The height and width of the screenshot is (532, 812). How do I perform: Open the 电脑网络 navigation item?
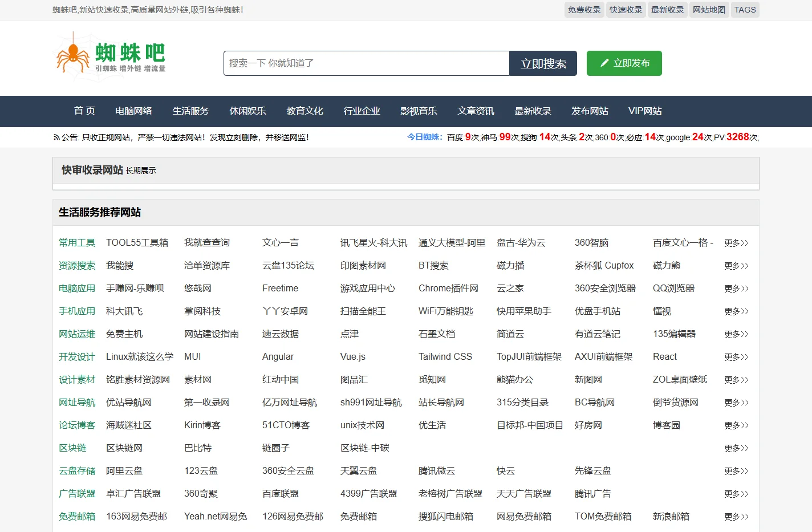(133, 111)
